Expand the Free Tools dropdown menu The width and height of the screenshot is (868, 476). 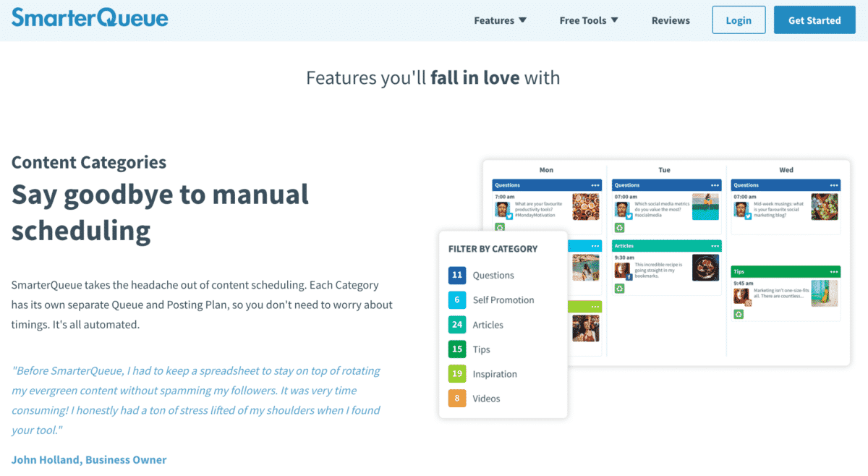click(x=589, y=20)
